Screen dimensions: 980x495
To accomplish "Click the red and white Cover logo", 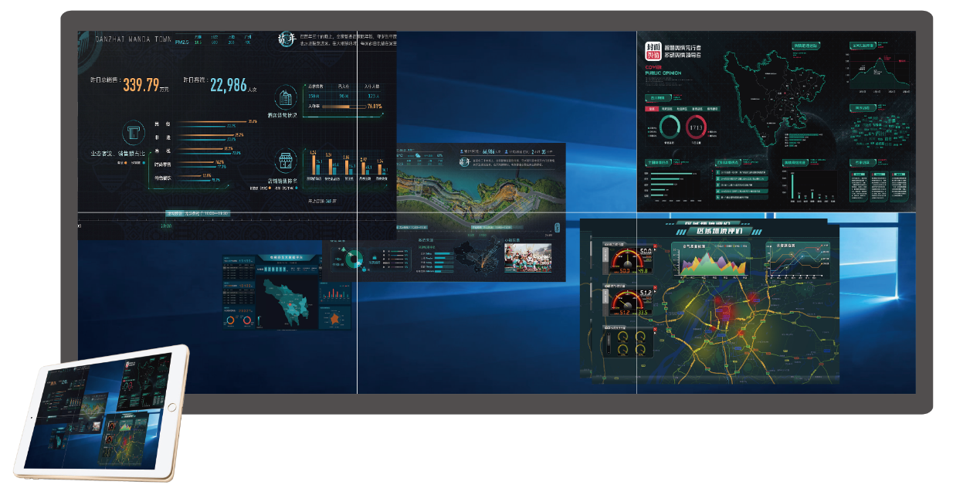I will point(655,52).
